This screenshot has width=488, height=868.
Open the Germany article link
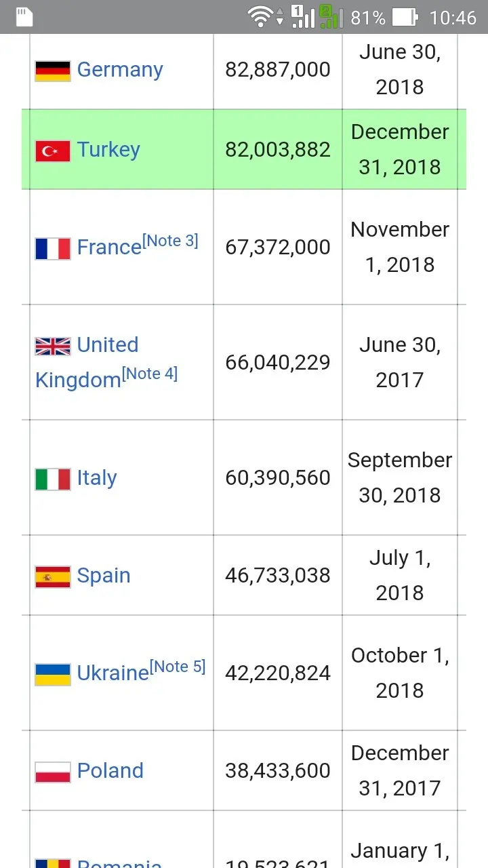(120, 70)
